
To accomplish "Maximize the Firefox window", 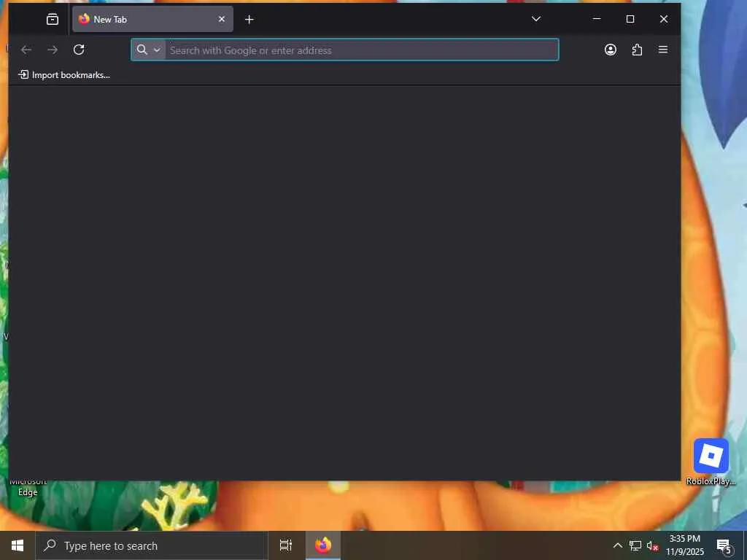I will click(x=630, y=19).
